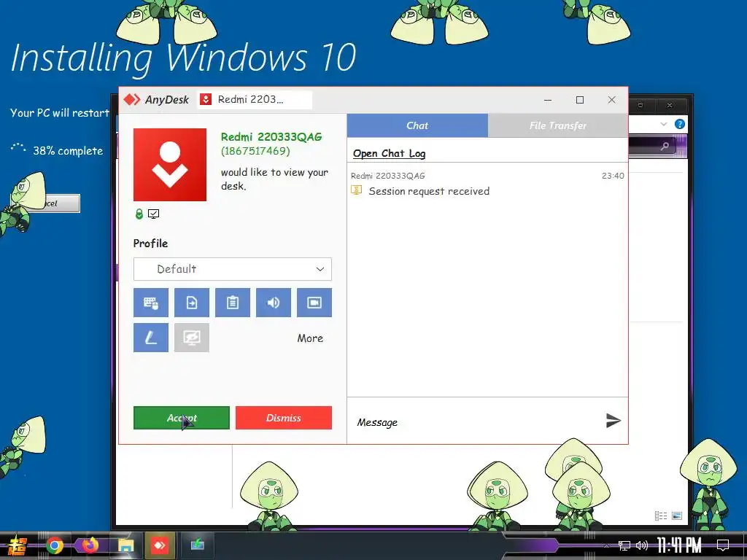Send the chat message arrow

click(x=613, y=421)
